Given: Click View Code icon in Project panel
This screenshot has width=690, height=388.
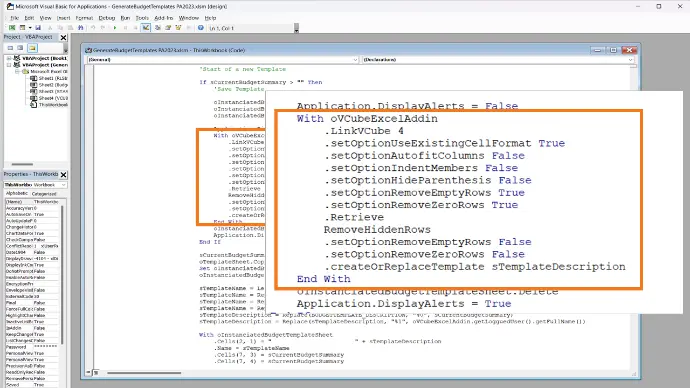Looking at the screenshot, I should (10, 48).
